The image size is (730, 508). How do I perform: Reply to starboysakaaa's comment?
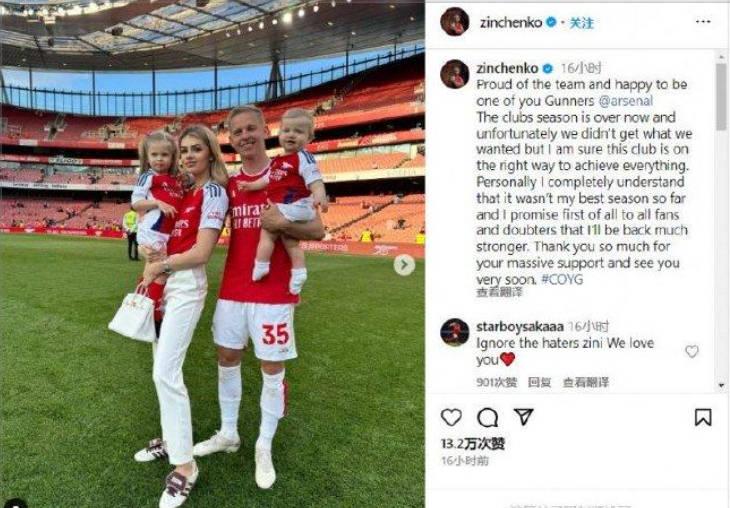click(x=539, y=382)
